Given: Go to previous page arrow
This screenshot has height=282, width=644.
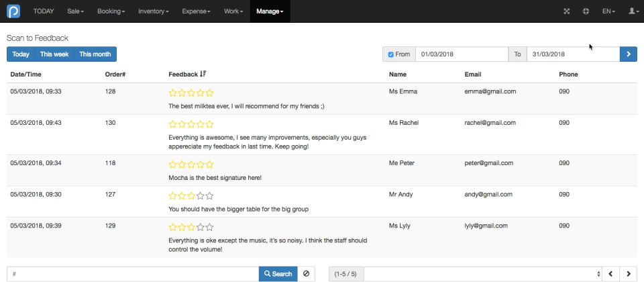Looking at the screenshot, I should 610,274.
